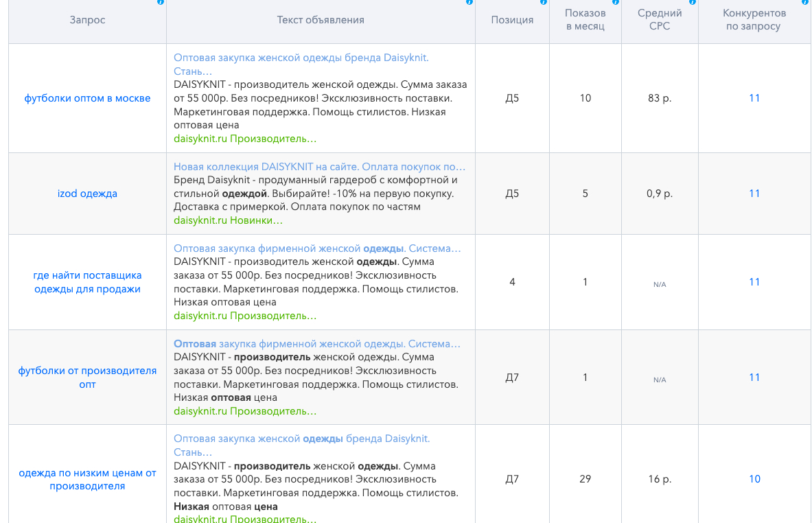Open query link 'футболки оптом в москве'
This screenshot has width=812, height=523.
[87, 98]
